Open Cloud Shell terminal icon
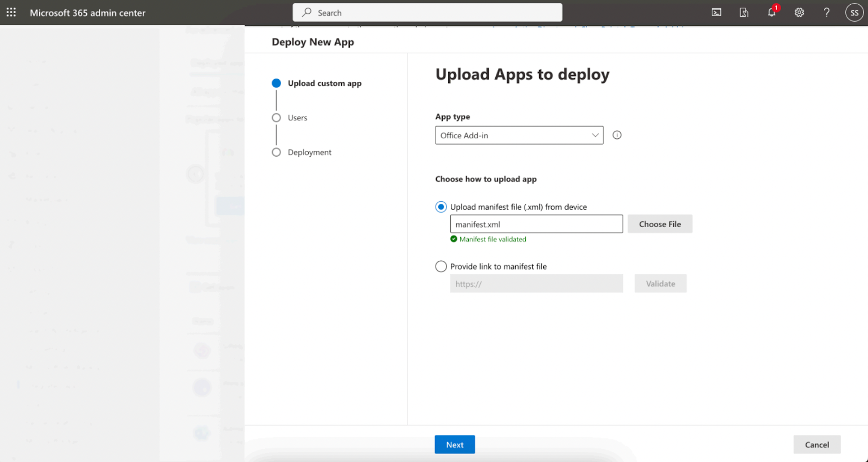Viewport: 868px width, 462px height. click(x=716, y=12)
